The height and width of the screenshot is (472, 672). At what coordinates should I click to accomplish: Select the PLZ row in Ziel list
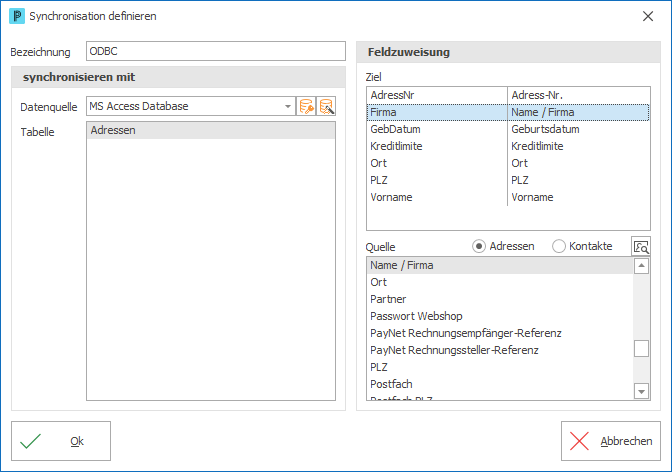(x=508, y=180)
